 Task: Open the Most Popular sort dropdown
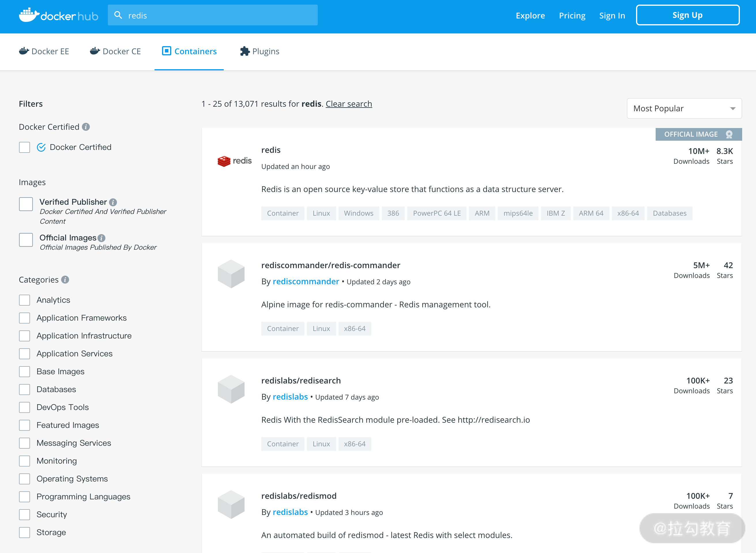(684, 108)
